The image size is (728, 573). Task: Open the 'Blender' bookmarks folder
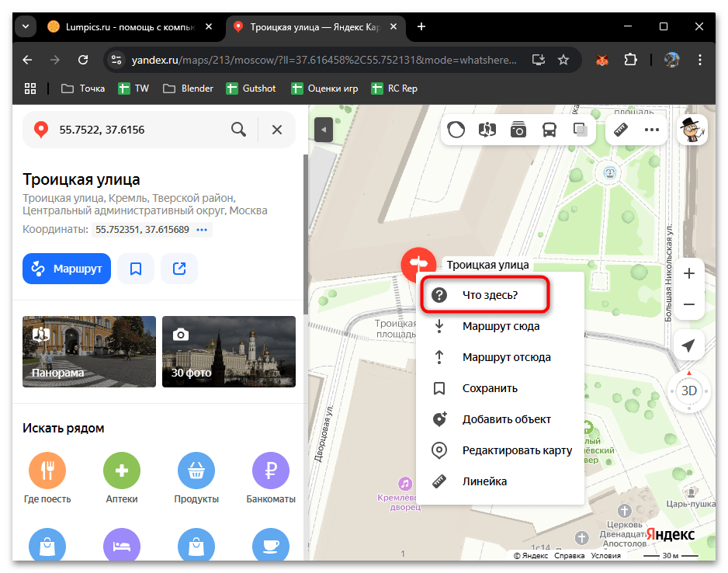tap(188, 89)
